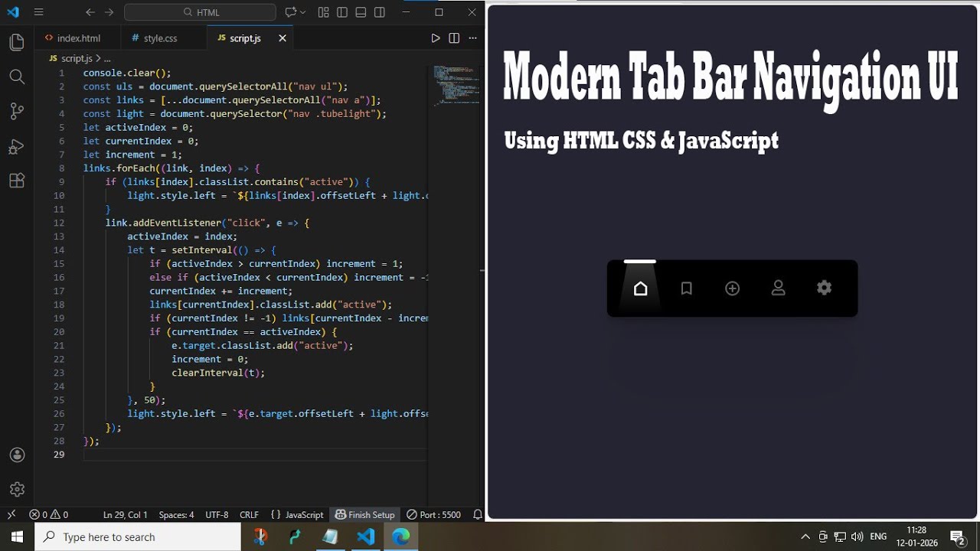Open the Windows Start menu
980x551 pixels.
point(17,536)
